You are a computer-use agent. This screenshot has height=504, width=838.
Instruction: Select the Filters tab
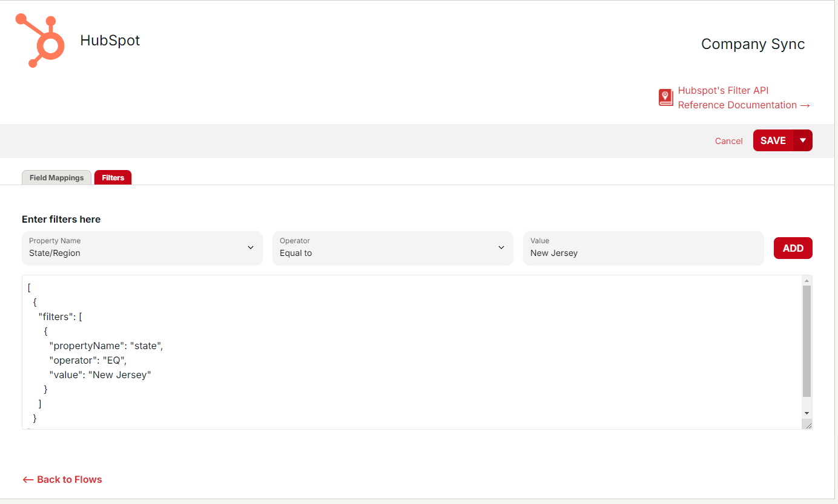(x=113, y=178)
